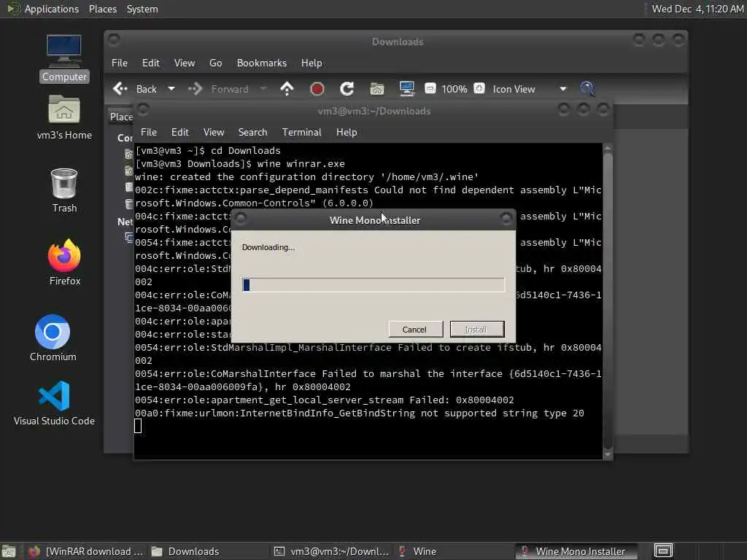747x560 pixels.
Task: Open vm3's Home folder icon
Action: tap(64, 117)
